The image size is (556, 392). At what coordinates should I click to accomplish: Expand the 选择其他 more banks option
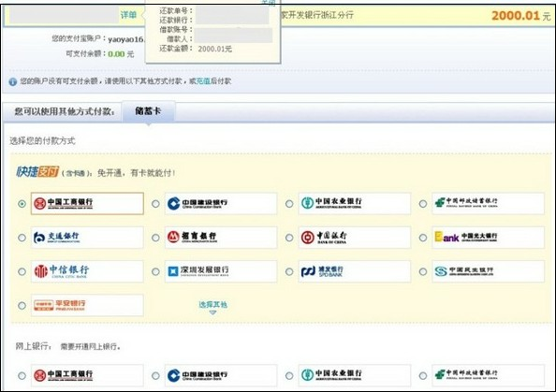pos(212,304)
